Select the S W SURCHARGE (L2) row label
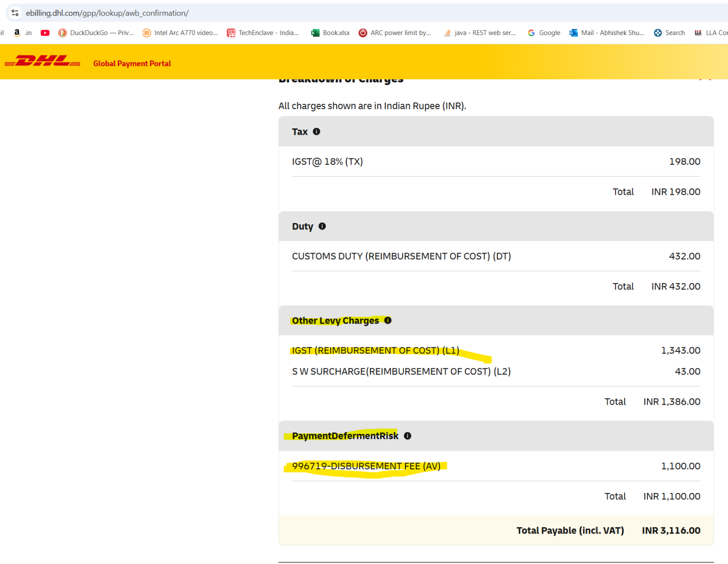 [401, 371]
